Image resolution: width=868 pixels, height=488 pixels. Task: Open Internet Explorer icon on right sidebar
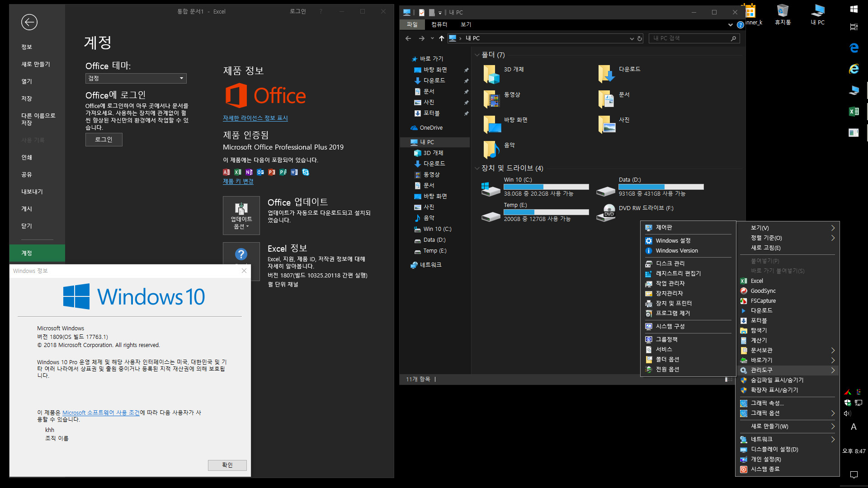[x=854, y=69]
